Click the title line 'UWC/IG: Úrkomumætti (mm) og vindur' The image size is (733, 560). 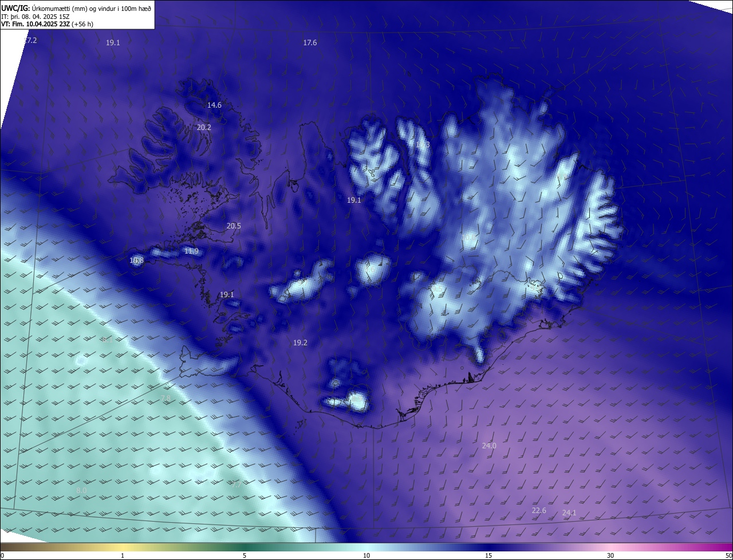coord(76,7)
